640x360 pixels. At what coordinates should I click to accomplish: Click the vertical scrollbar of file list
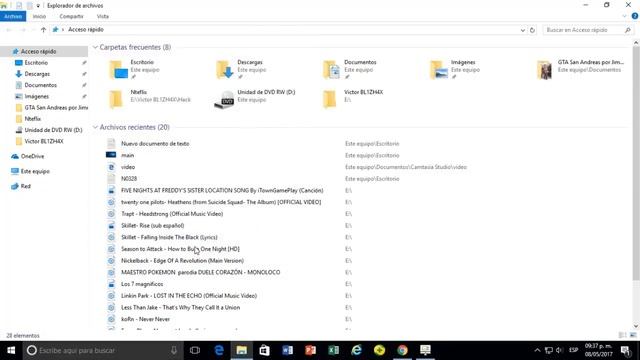(x=636, y=163)
